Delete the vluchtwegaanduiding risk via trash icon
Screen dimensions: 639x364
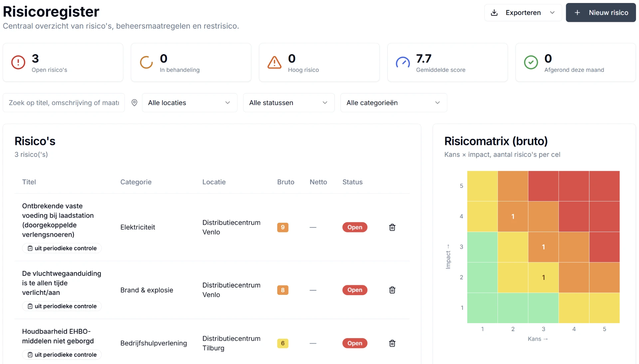[x=392, y=290]
